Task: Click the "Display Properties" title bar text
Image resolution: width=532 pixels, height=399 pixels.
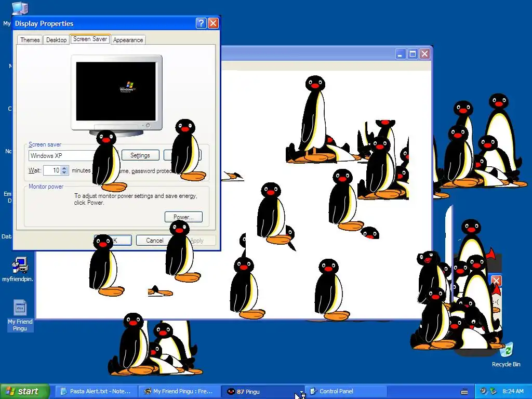Action: pos(44,23)
